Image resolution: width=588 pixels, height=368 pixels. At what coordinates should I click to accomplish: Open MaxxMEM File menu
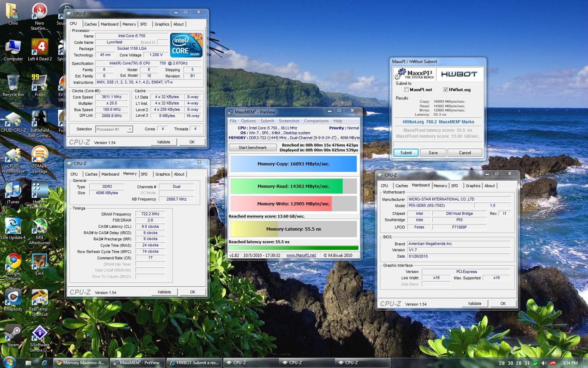point(233,121)
